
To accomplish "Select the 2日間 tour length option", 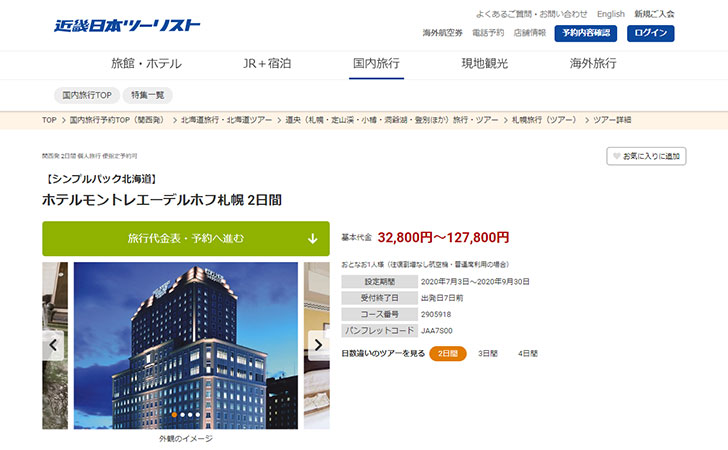I will tap(448, 353).
